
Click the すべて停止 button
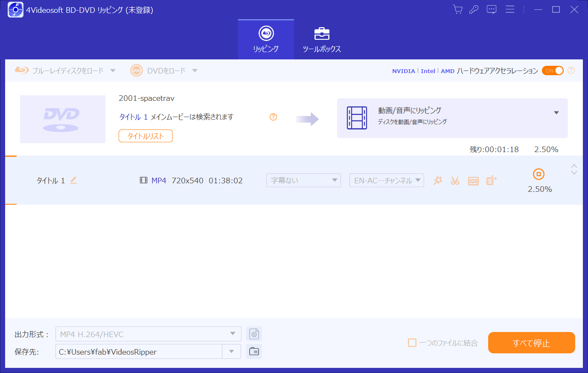(x=532, y=343)
